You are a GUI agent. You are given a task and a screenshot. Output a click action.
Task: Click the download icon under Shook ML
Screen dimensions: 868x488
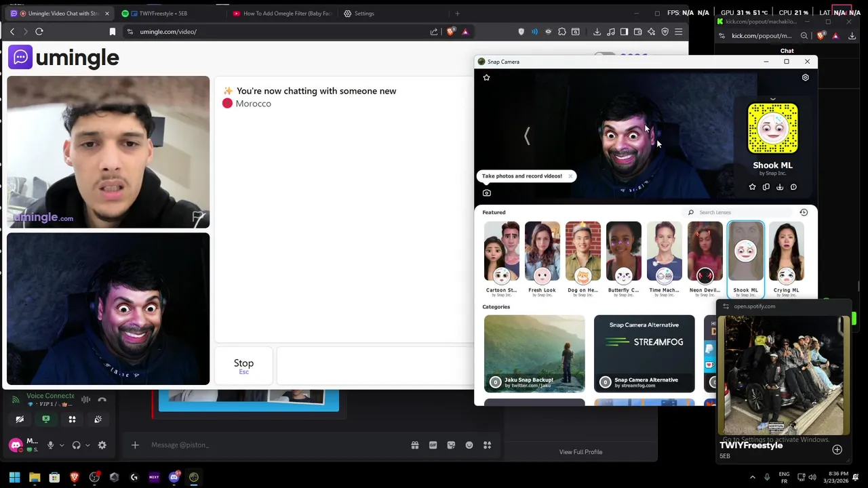click(x=780, y=187)
